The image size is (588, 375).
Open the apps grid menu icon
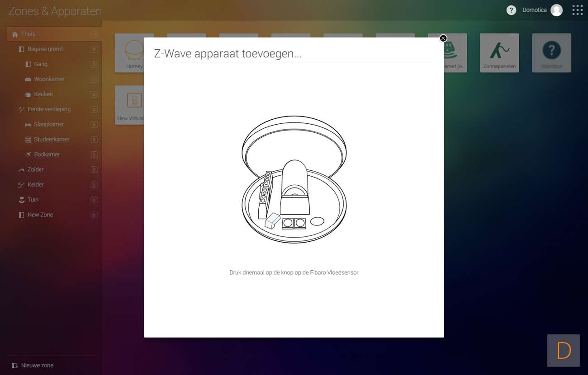tap(577, 10)
